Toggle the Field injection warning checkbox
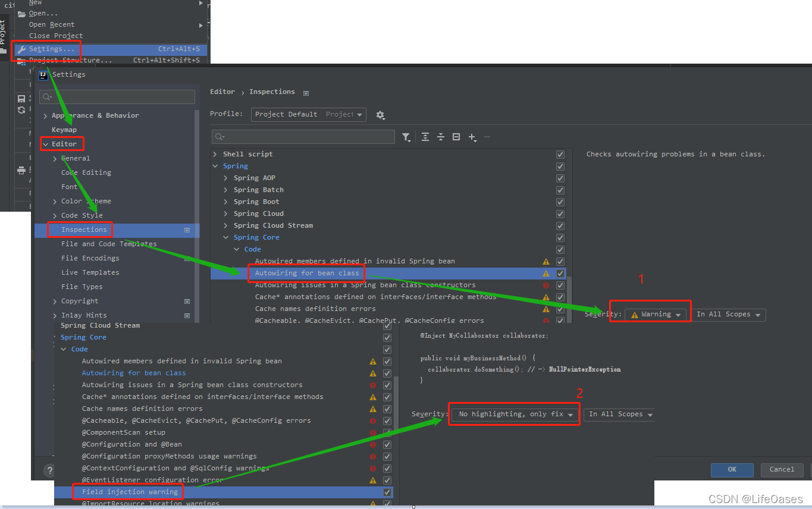 [387, 492]
